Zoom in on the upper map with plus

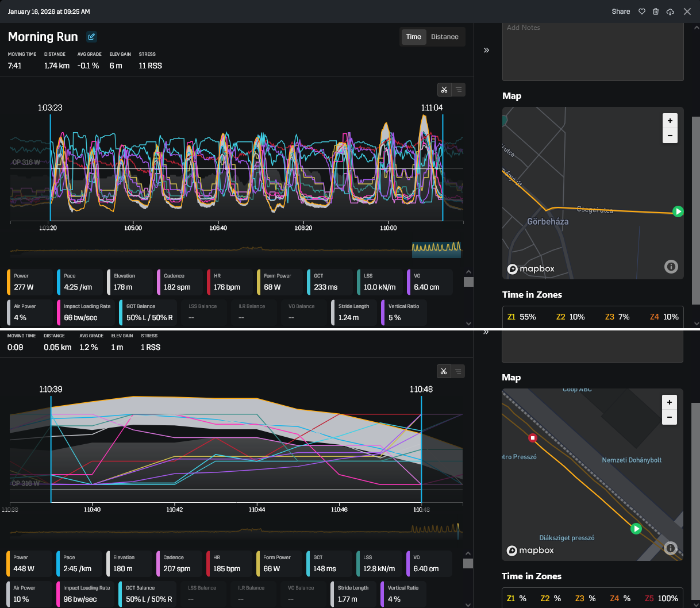point(670,121)
